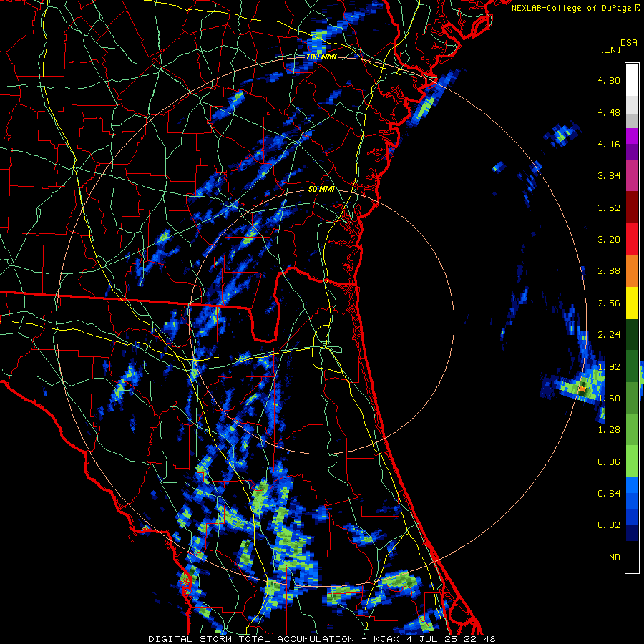Click the 3.84 legend value
The height and width of the screenshot is (644, 644).
point(609,176)
